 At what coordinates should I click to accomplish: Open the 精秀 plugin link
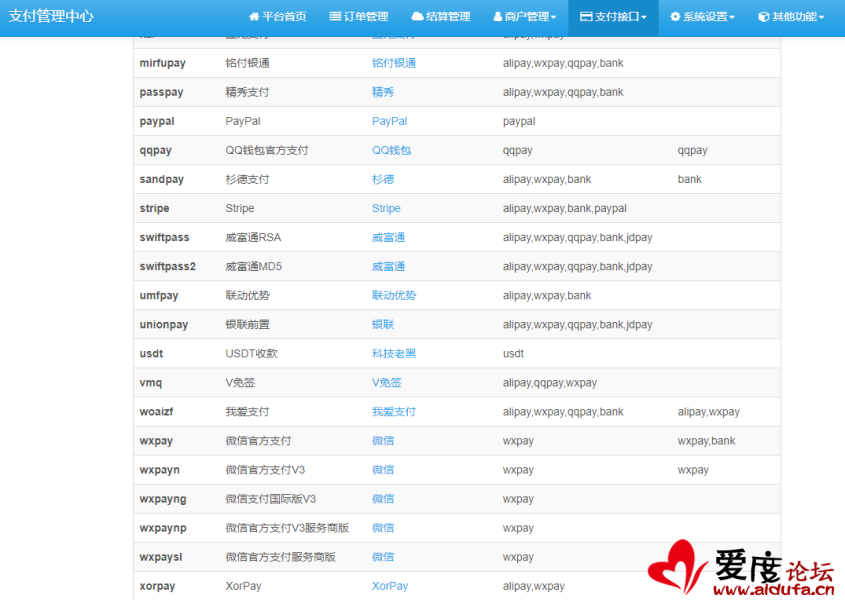pos(383,92)
